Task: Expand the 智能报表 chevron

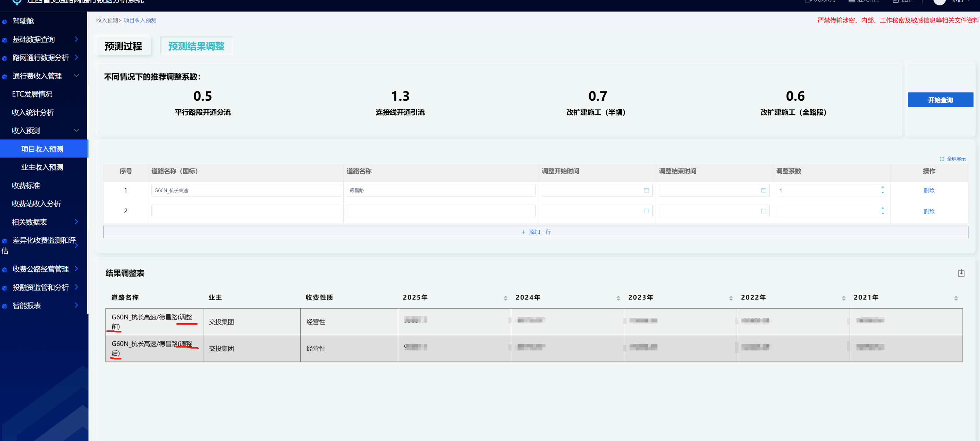Action: pyautogui.click(x=76, y=305)
